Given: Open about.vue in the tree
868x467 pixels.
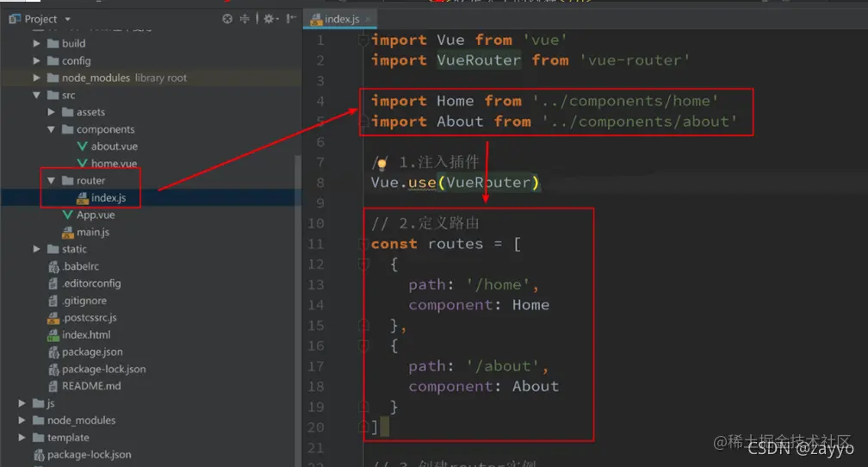Looking at the screenshot, I should click(114, 146).
